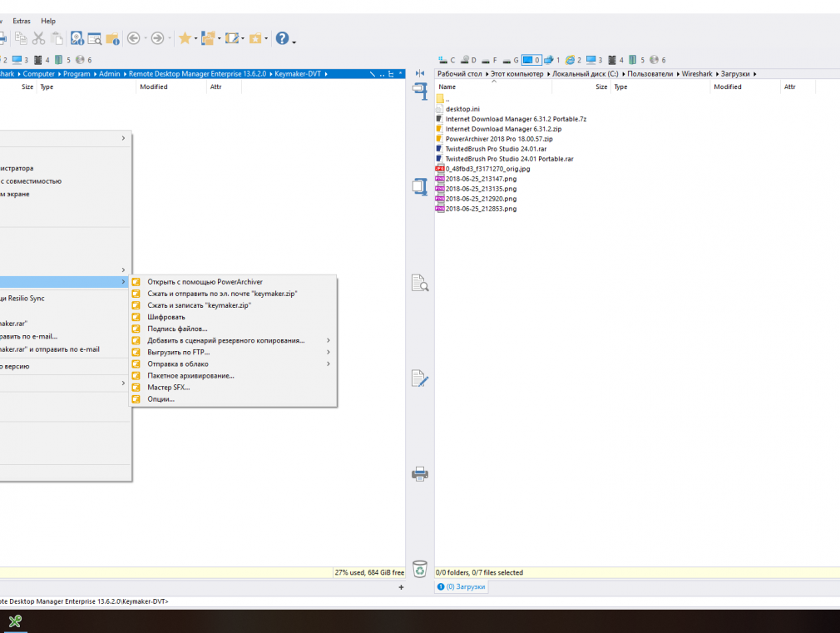Image resolution: width=840 pixels, height=633 pixels.
Task: Click the compress clamp icon in the middle bar
Action: [x=420, y=91]
